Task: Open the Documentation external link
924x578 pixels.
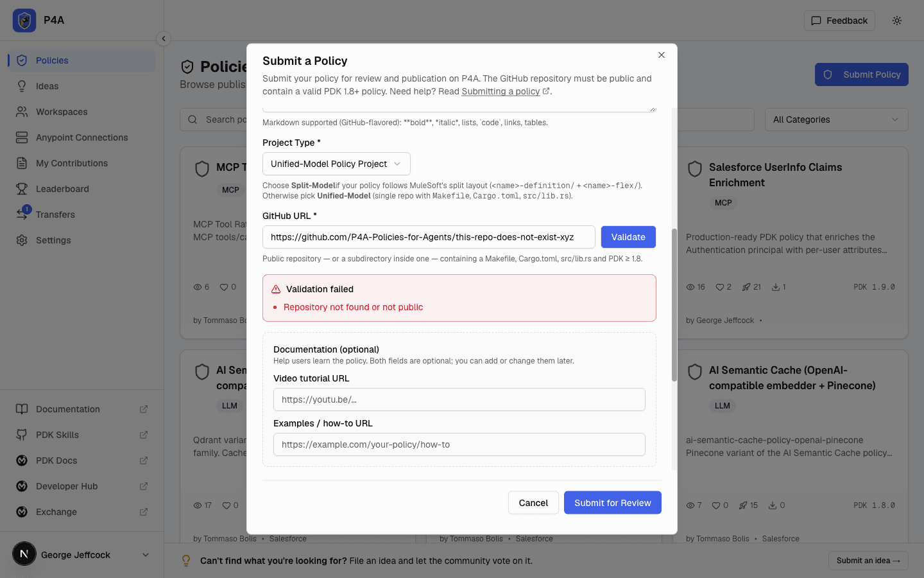Action: point(81,409)
